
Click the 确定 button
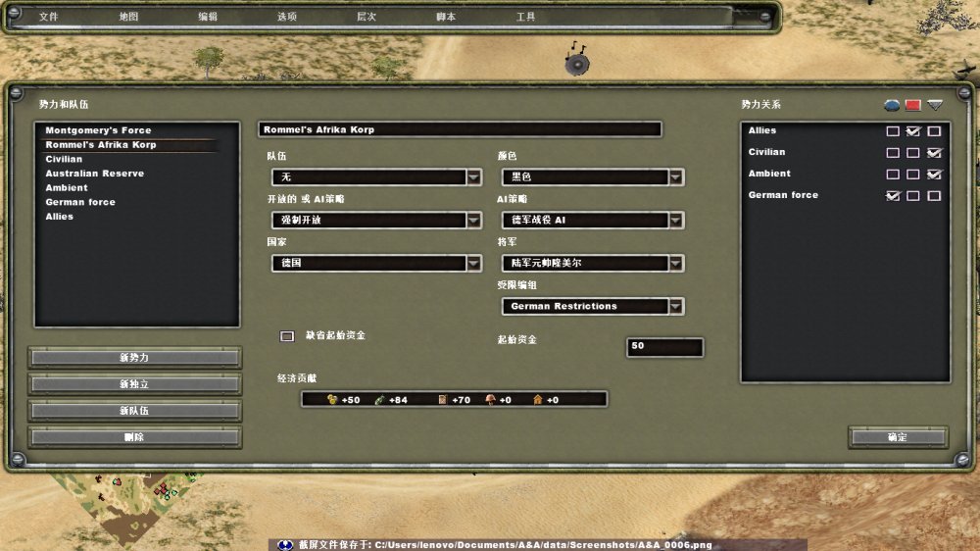897,437
